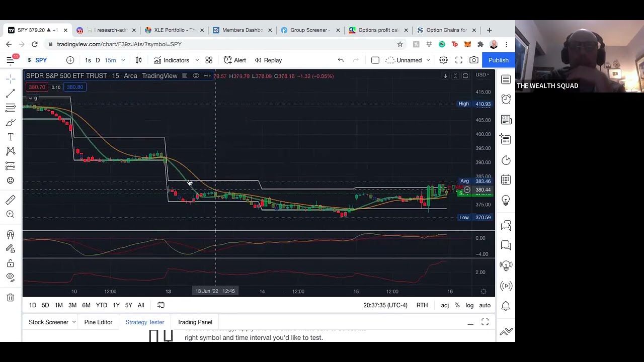The image size is (644, 362).
Task: Open the USD currency dropdown
Action: [482, 75]
